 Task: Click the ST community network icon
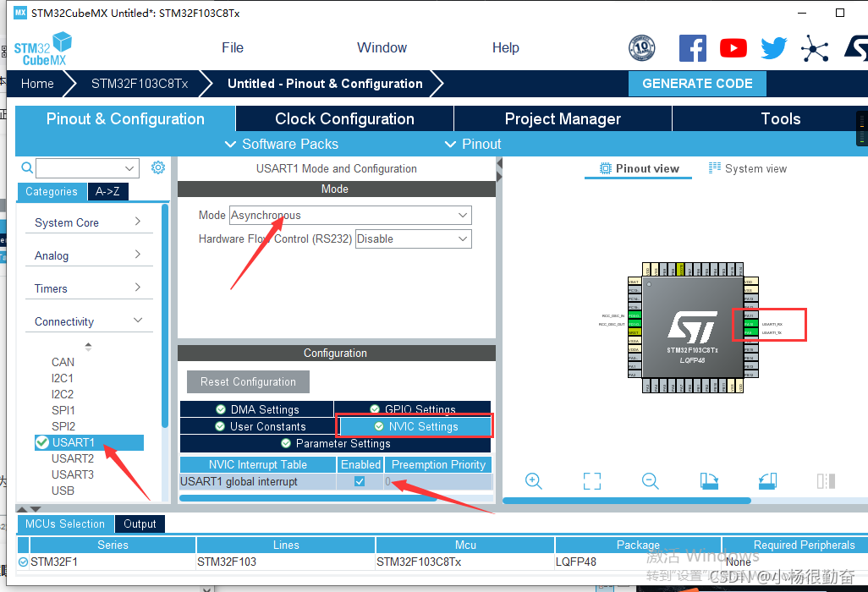(815, 48)
